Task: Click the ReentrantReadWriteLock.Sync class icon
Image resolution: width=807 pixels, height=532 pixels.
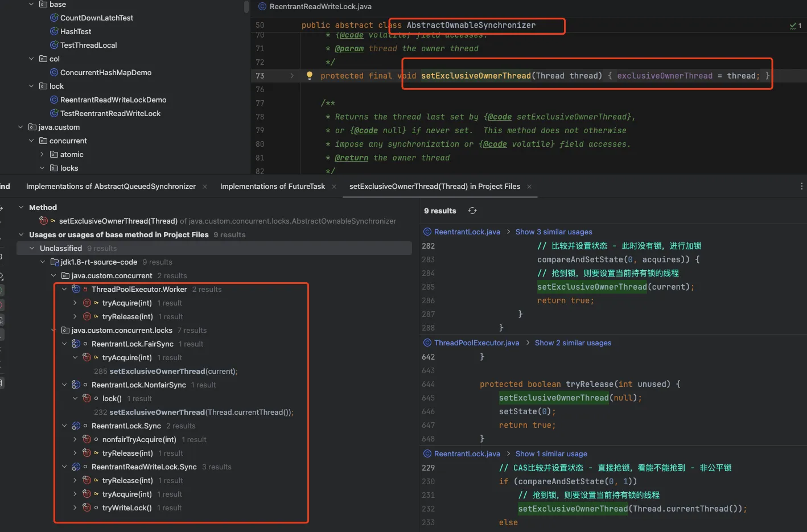Action: (x=76, y=467)
